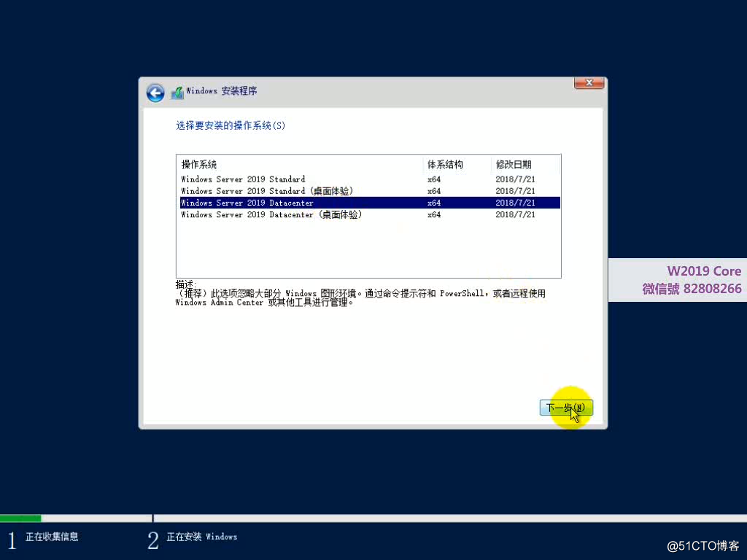The image size is (747, 560).
Task: Click the step 1 正在收集信息 label
Action: click(52, 537)
